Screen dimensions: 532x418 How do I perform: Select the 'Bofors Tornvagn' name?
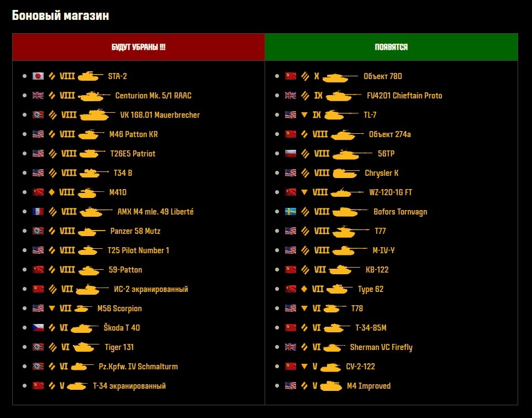click(401, 212)
